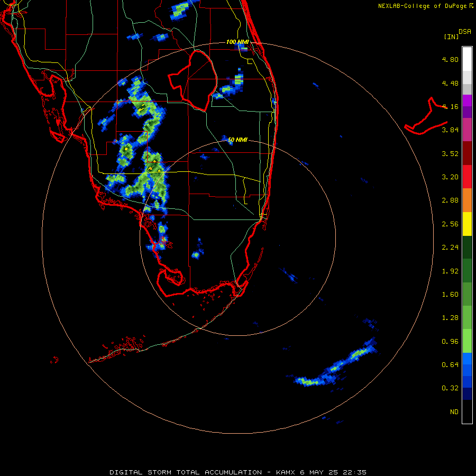Click the 100 NMI range ring label
This screenshot has height=476, width=476.
(237, 42)
